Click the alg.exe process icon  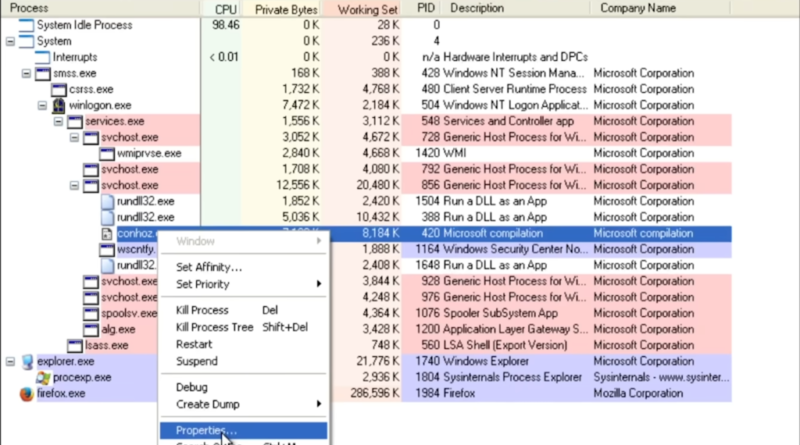(91, 329)
